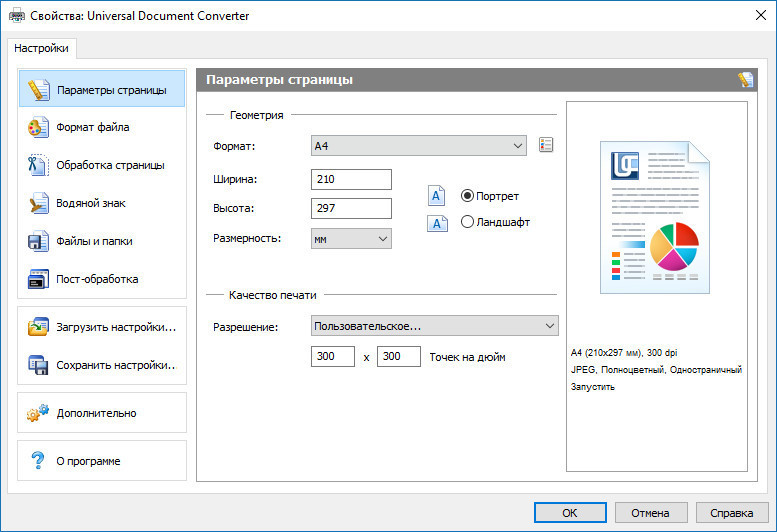This screenshot has height=532, width=777.
Task: Click the ruler icon beside Параметры страницы
Action: pos(39,90)
